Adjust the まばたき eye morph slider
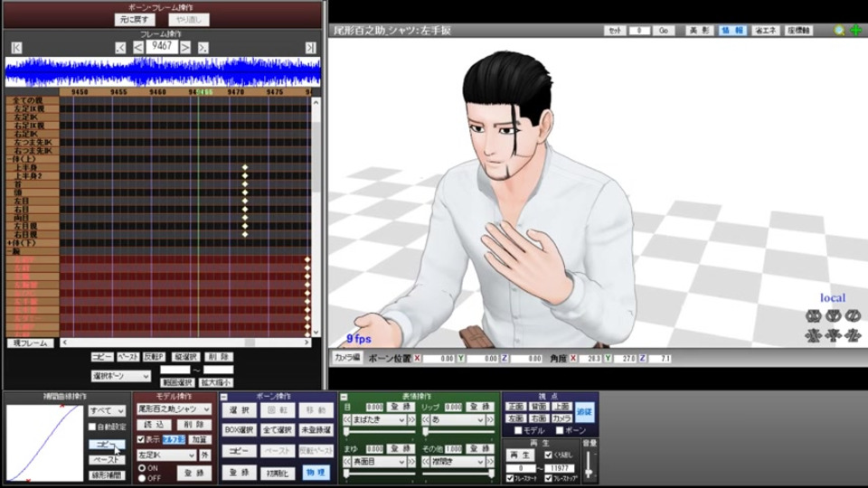 coord(347,432)
